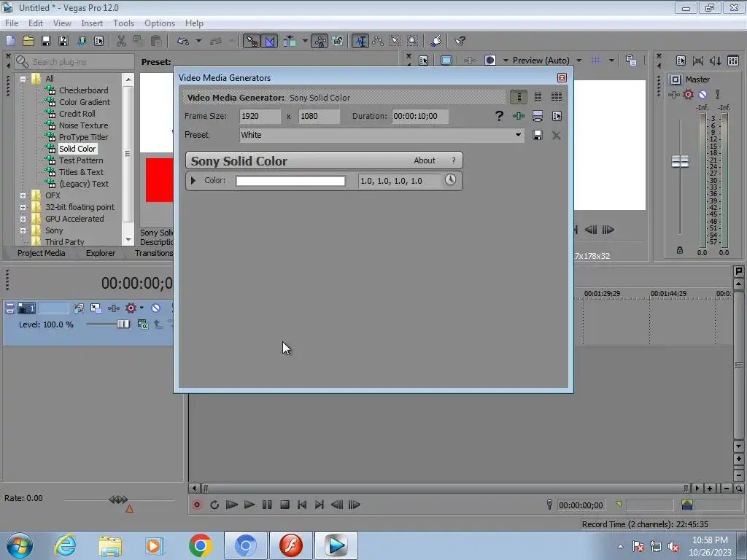Expand the GPU Accelerated folder
This screenshot has height=560, width=747.
point(23,219)
